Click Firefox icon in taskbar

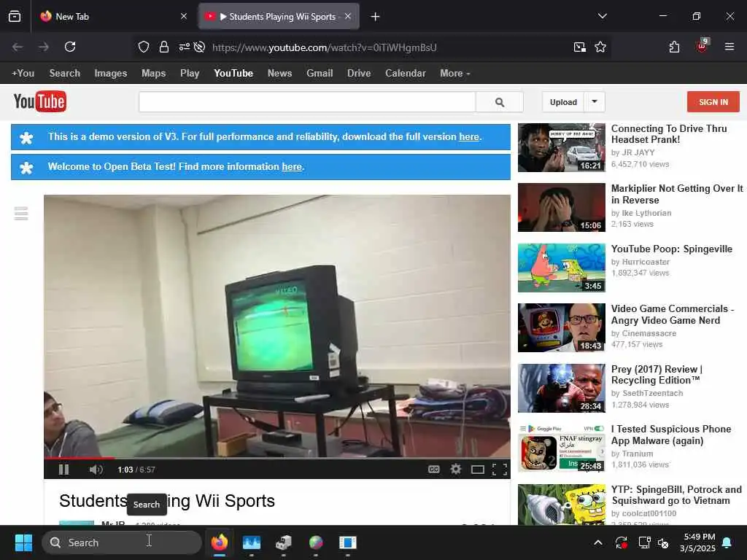point(219,542)
